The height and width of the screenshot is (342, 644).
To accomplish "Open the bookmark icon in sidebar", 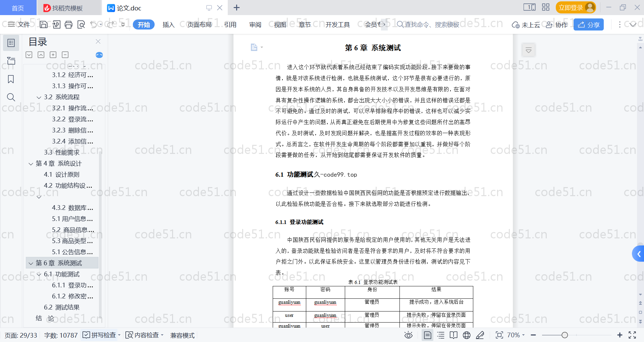I will point(11,79).
